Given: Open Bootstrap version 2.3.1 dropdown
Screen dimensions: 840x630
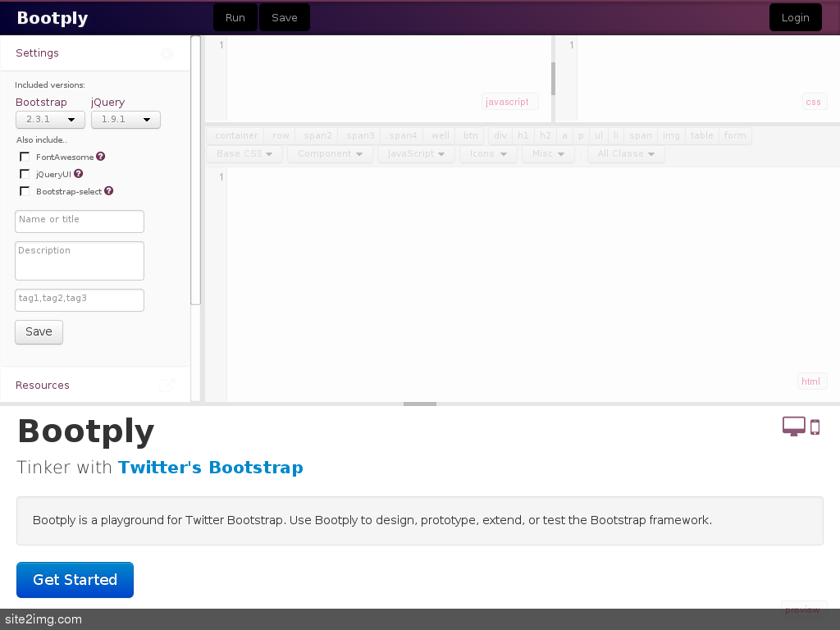Looking at the screenshot, I should click(50, 120).
